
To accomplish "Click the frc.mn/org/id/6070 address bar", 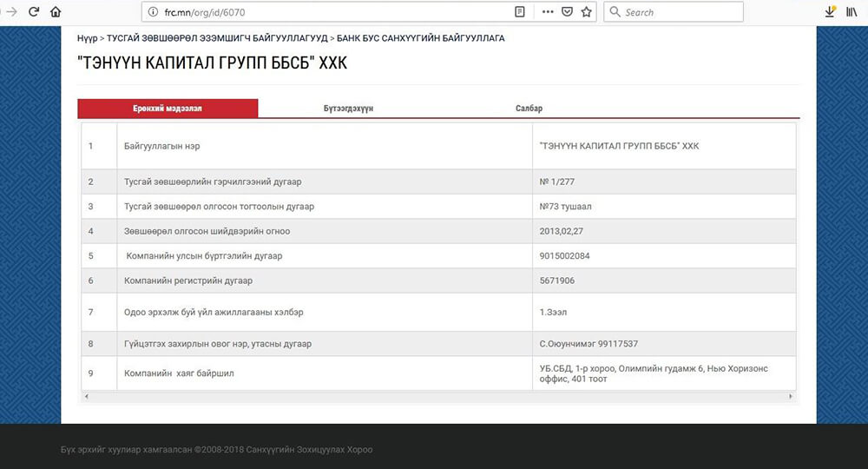I will pos(330,12).
